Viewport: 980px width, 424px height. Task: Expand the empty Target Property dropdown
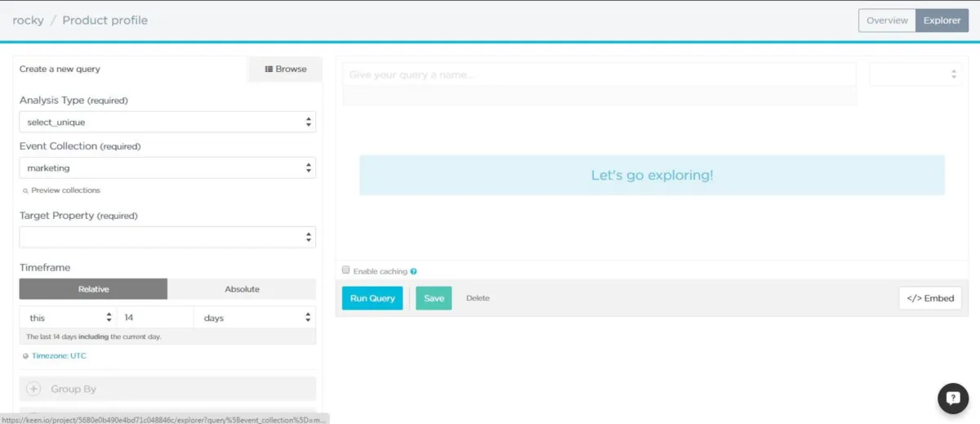(167, 237)
